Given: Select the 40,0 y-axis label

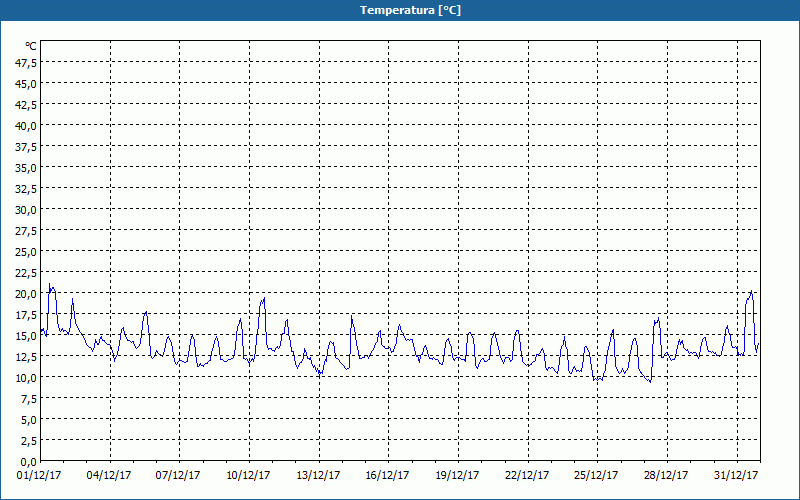Looking at the screenshot, I should coord(27,126).
